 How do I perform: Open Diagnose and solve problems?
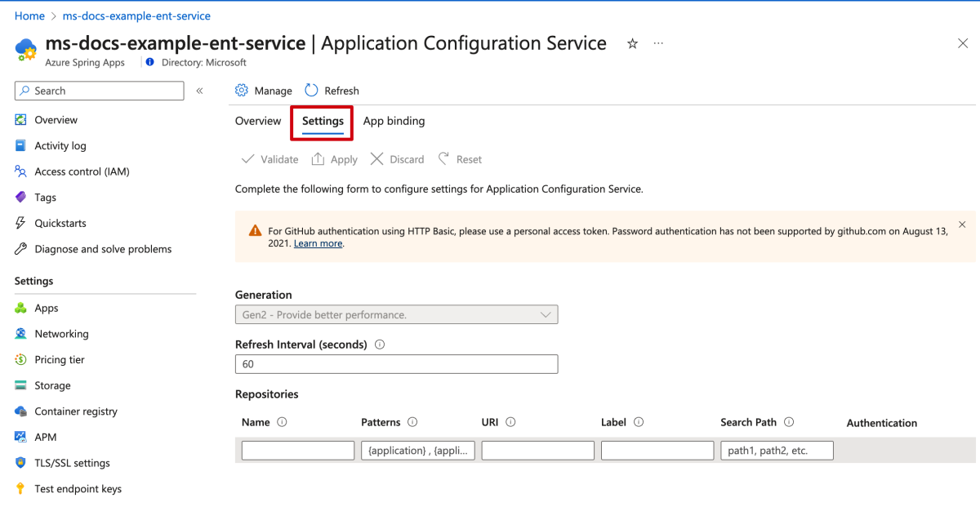pos(103,249)
